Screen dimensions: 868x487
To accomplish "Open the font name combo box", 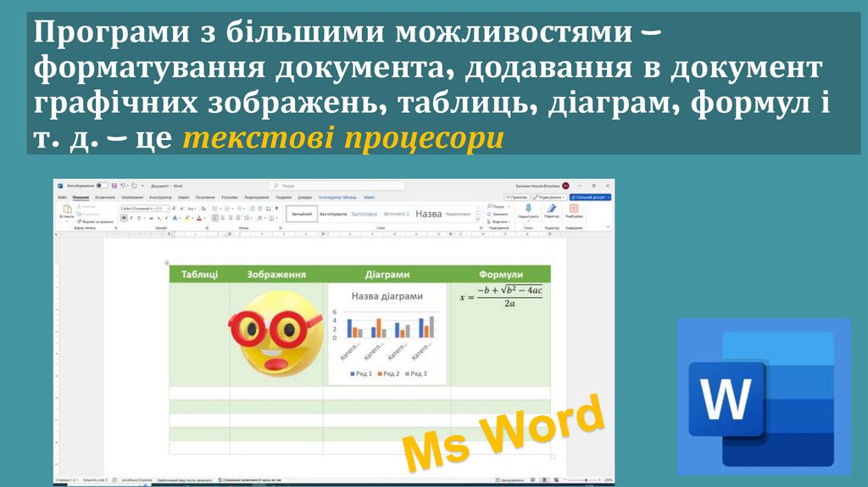I will [138, 209].
